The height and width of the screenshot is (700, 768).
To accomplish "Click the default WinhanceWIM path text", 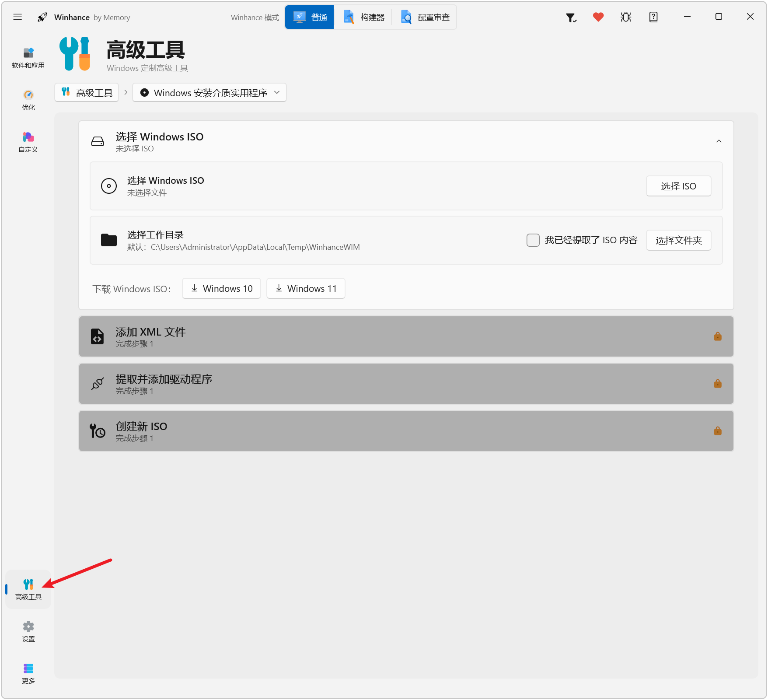I will point(244,247).
